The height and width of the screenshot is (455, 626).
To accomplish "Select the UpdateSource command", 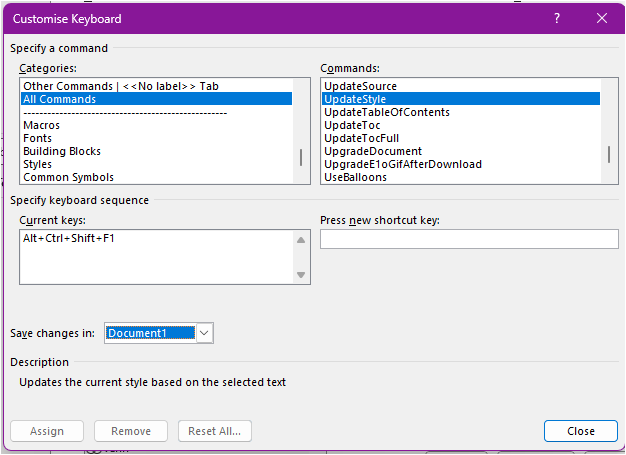I will 461,86.
